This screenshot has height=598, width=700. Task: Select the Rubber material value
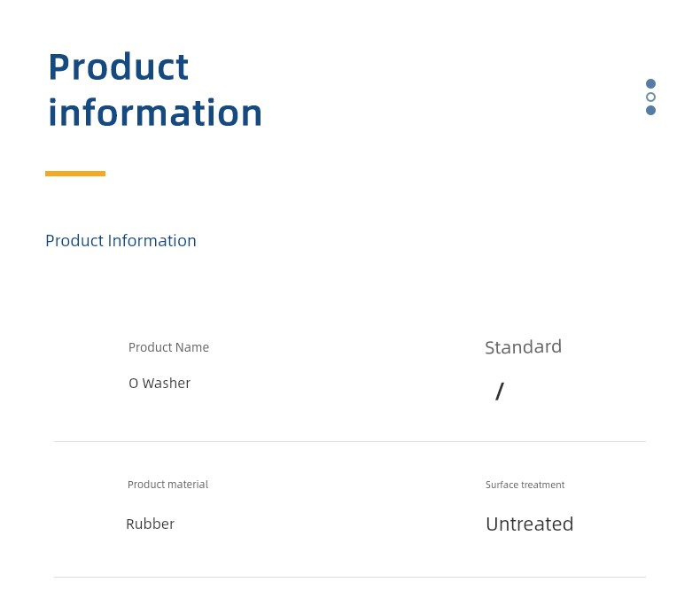[150, 524]
